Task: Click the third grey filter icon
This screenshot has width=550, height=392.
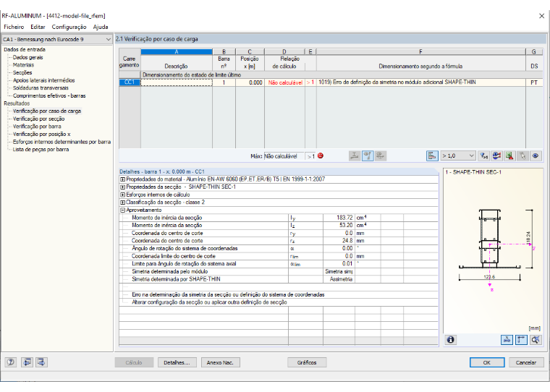Action: click(381, 155)
